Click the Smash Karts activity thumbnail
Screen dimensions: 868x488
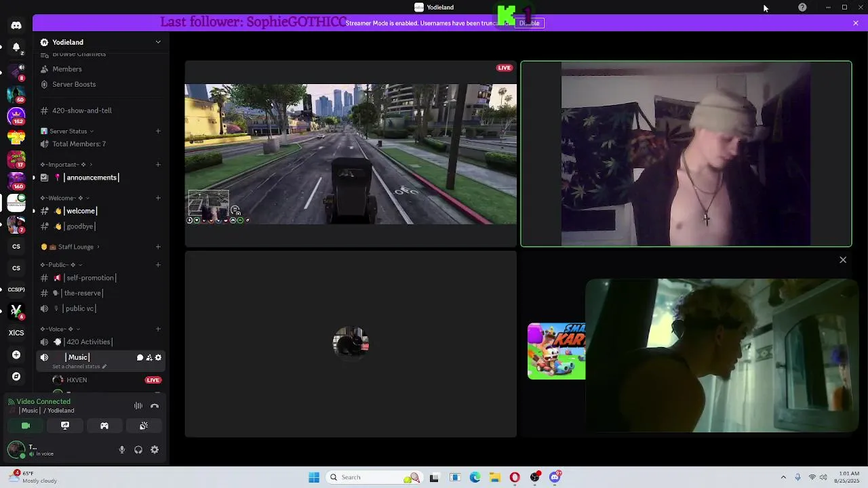(557, 351)
